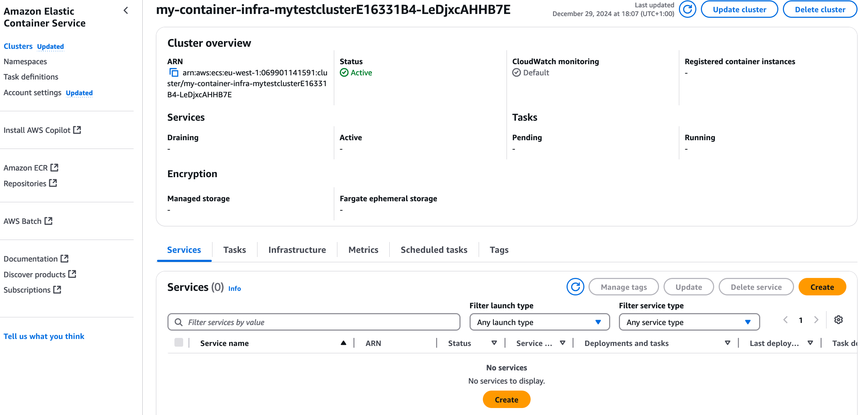This screenshot has width=868, height=415.
Task: Open Documentation external link icon
Action: click(65, 258)
